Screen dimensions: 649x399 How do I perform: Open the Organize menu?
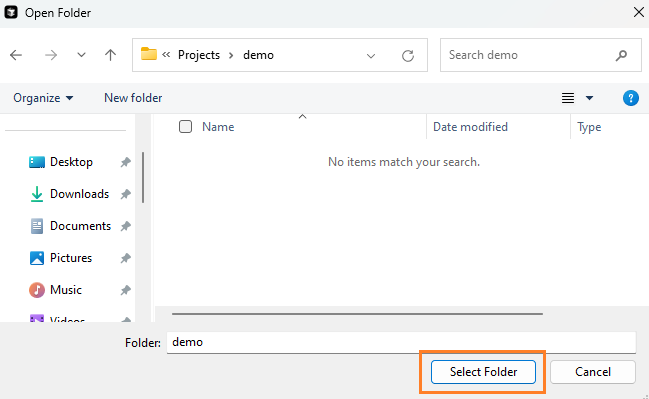click(x=43, y=98)
